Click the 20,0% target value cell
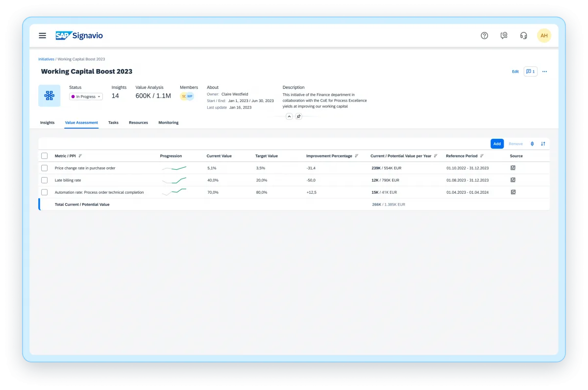The height and width of the screenshot is (390, 588). [x=262, y=180]
